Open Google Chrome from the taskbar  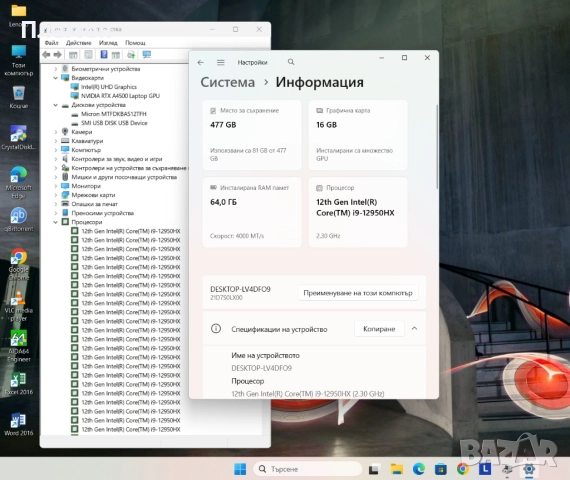click(463, 469)
